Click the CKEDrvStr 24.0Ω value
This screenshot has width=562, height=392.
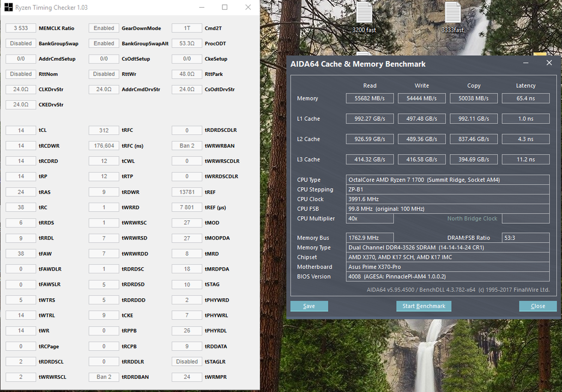(21, 105)
